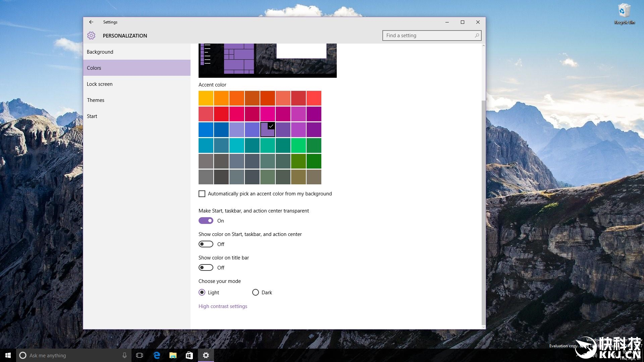Open Task View from the taskbar
This screenshot has width=644, height=362.
coord(140,355)
